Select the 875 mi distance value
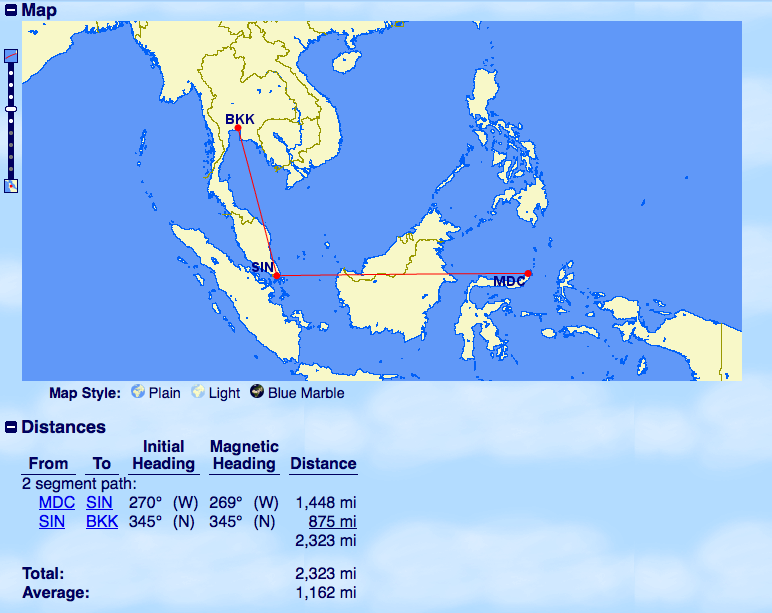The image size is (772, 613). (x=332, y=521)
